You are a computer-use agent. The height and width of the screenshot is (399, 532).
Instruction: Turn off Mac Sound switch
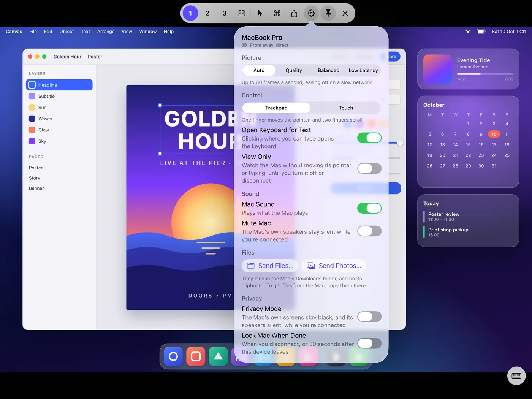369,208
